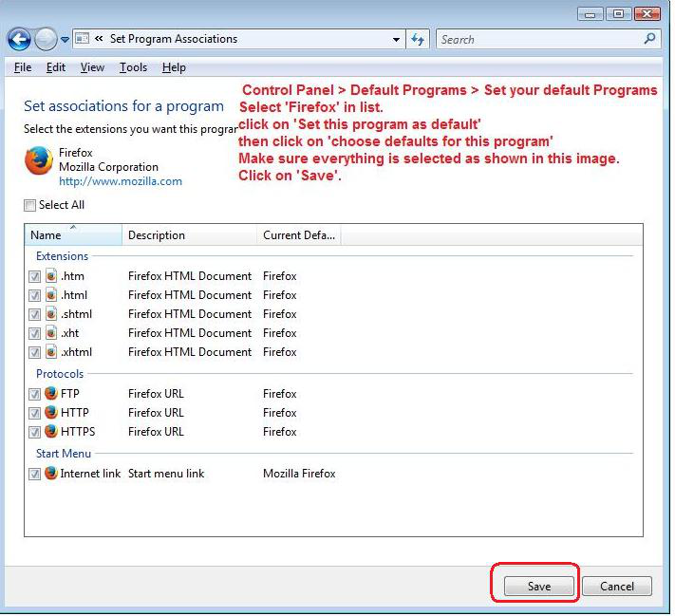675x616 pixels.
Task: Click the .xhtml file icon
Action: (x=51, y=352)
